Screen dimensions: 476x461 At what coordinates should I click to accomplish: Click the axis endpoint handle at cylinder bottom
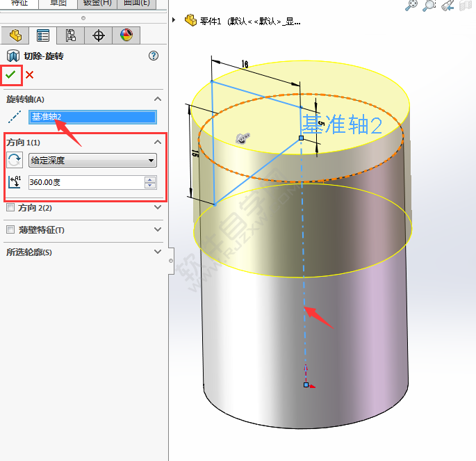pyautogui.click(x=306, y=385)
